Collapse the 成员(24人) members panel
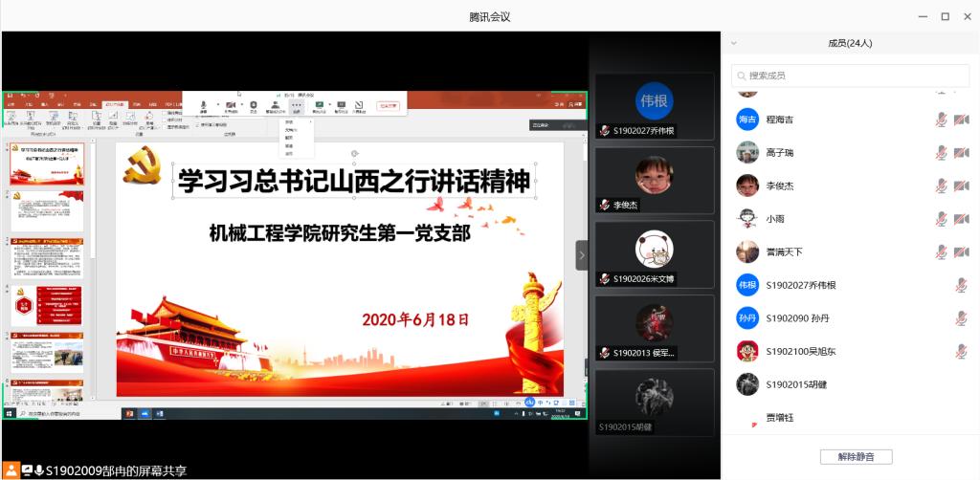Image resolution: width=980 pixels, height=480 pixels. click(x=734, y=43)
